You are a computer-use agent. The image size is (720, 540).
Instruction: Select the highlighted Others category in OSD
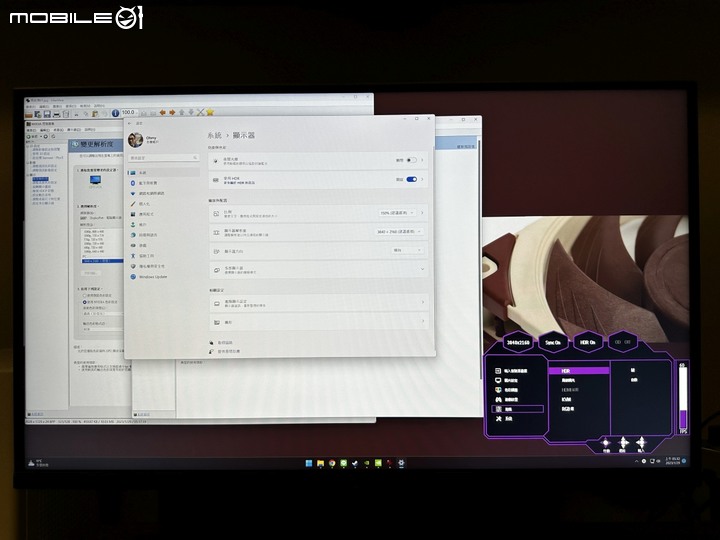(x=517, y=409)
